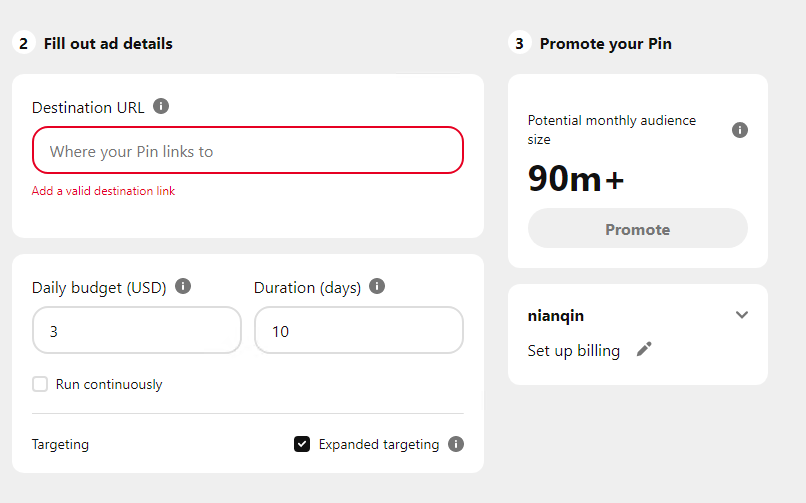Open the Set up billing link
The height and width of the screenshot is (503, 806).
pos(574,351)
